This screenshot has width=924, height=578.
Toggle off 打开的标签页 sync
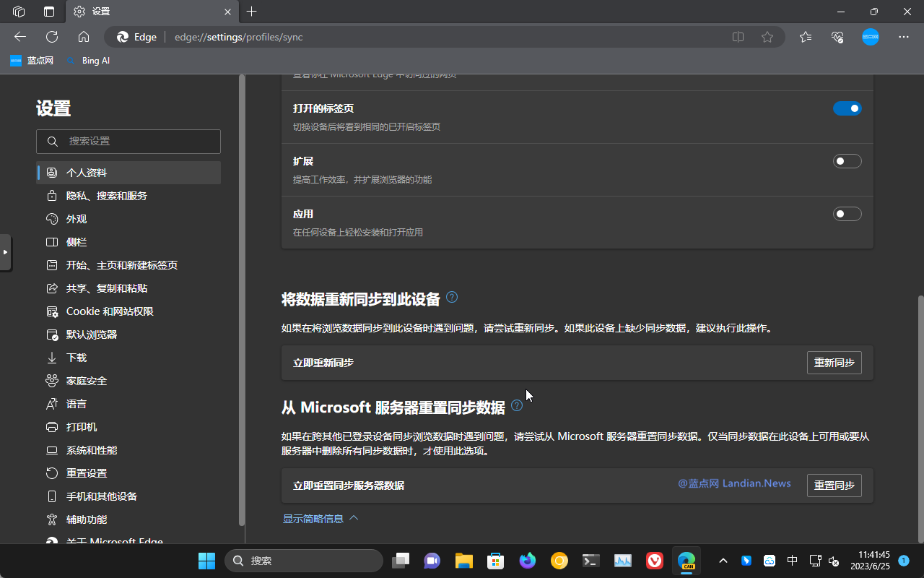(847, 108)
